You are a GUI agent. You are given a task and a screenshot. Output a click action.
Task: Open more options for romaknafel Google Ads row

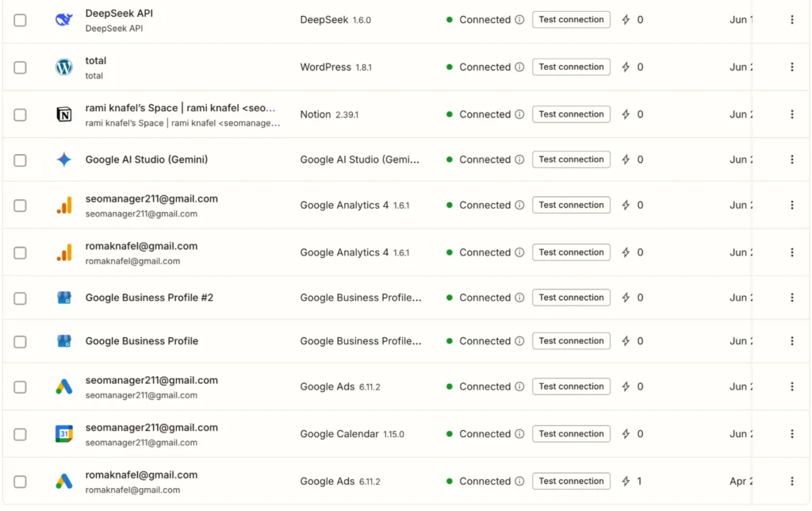point(792,481)
